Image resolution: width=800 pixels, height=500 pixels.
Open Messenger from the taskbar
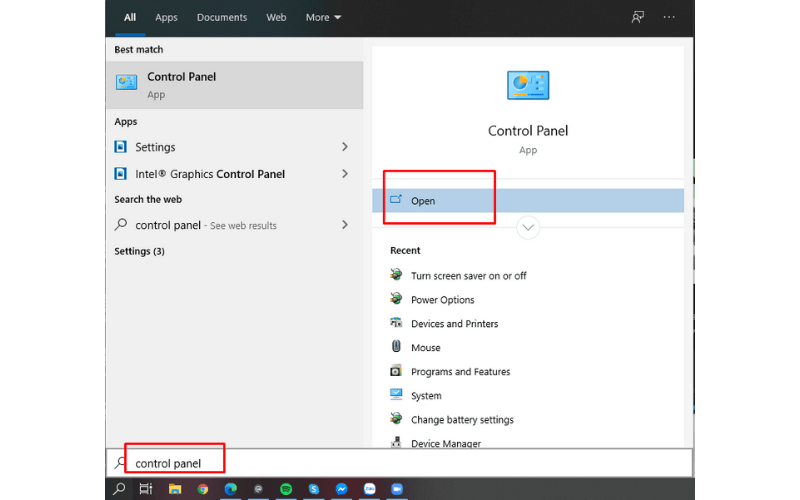(342, 489)
